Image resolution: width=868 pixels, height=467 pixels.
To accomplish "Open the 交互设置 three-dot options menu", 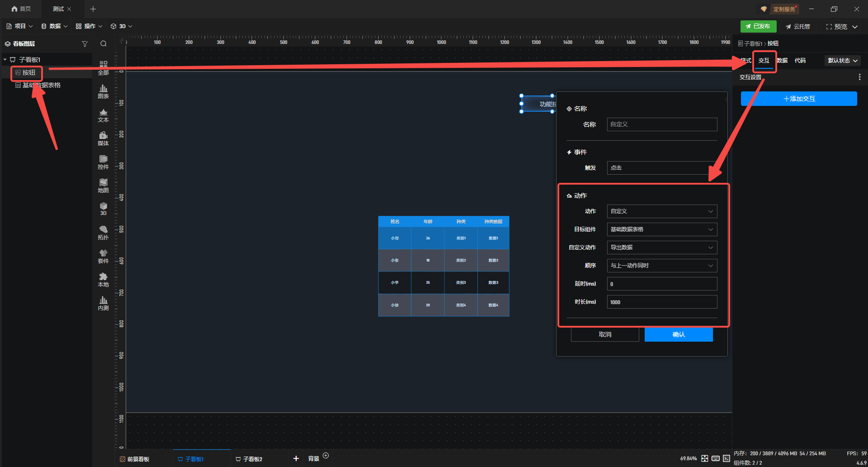I will 859,77.
